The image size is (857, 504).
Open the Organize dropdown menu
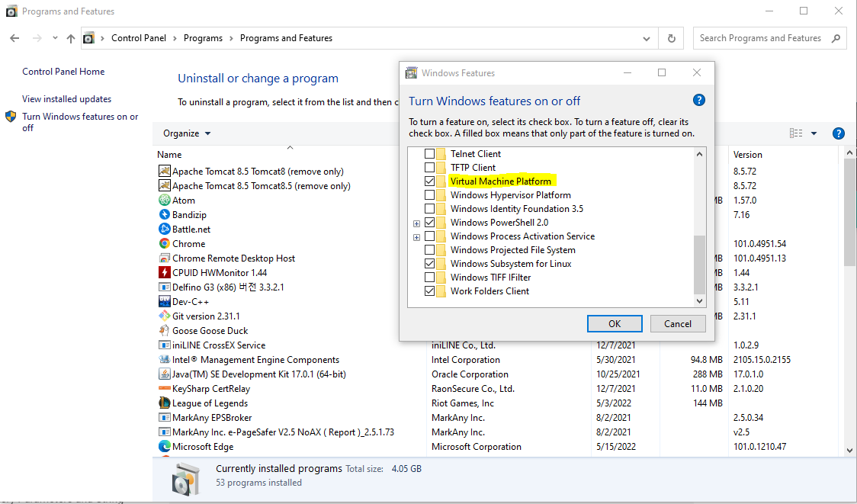[x=187, y=133]
